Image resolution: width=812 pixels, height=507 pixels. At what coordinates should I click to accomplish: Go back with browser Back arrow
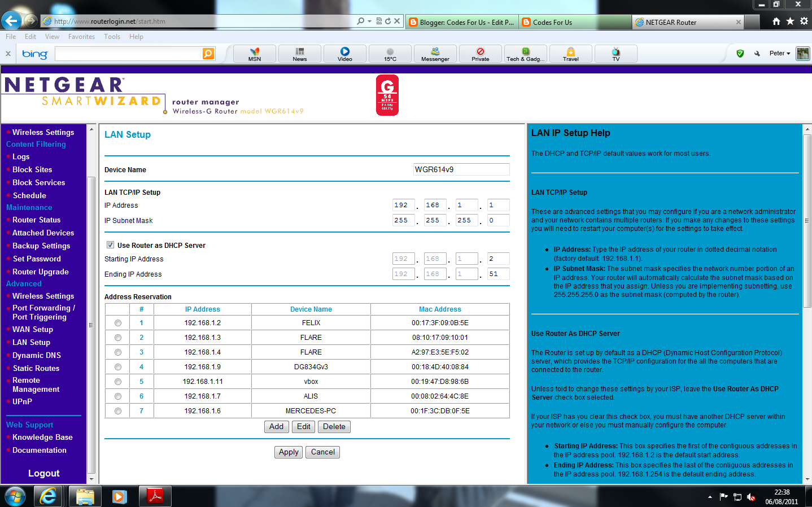point(11,21)
